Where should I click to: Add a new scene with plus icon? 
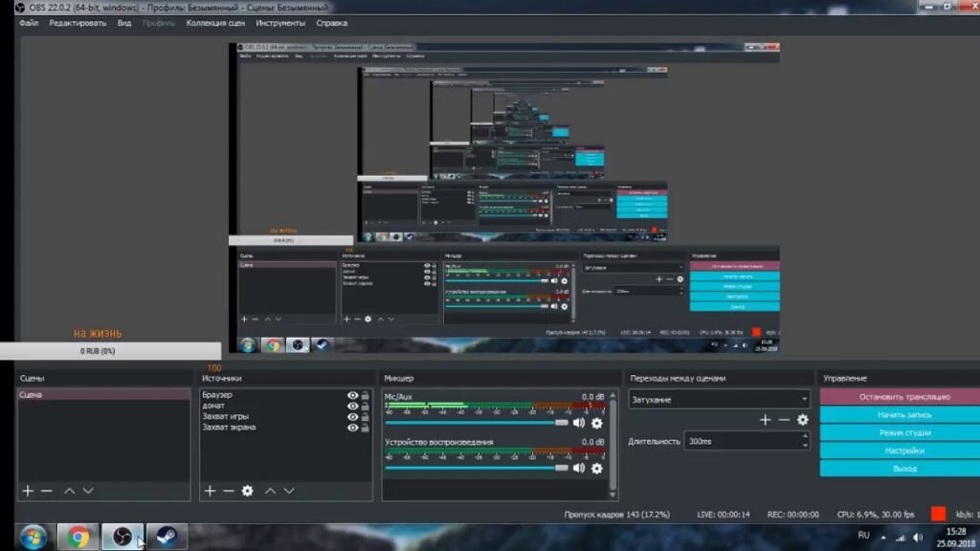(x=28, y=491)
